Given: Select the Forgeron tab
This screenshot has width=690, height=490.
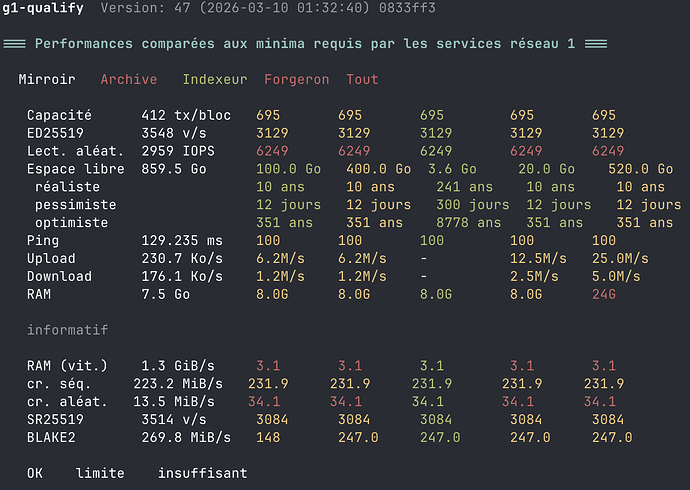Looking at the screenshot, I should (x=296, y=79).
